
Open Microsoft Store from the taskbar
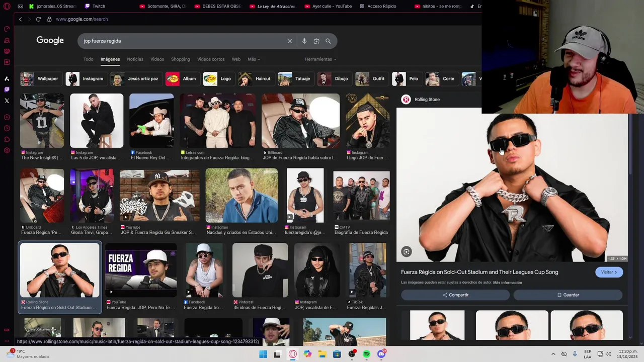click(337, 354)
